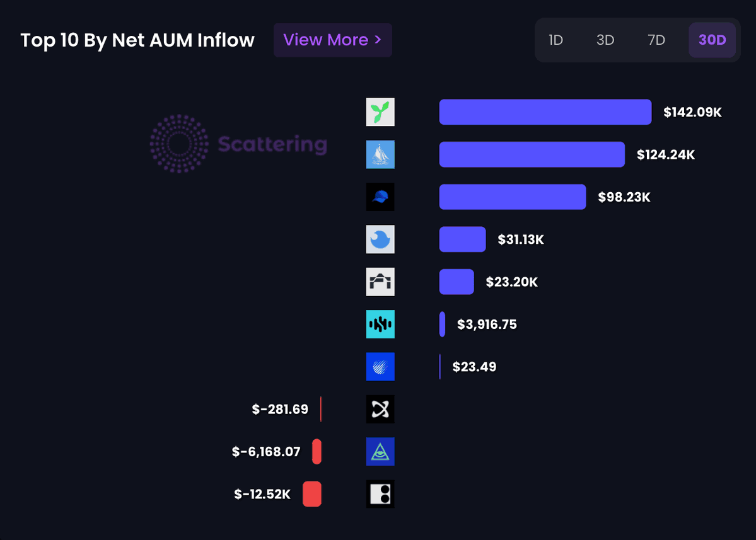756x540 pixels.
Task: Click the white X-shaped loop protocol icon
Action: coord(380,409)
